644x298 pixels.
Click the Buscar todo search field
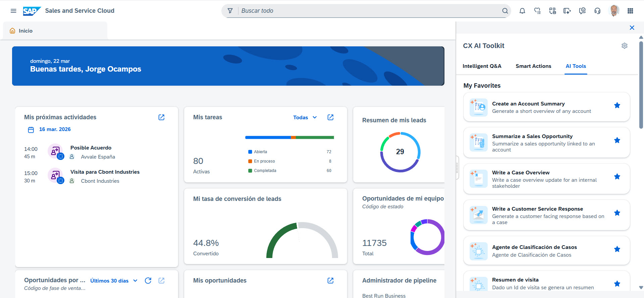369,11
